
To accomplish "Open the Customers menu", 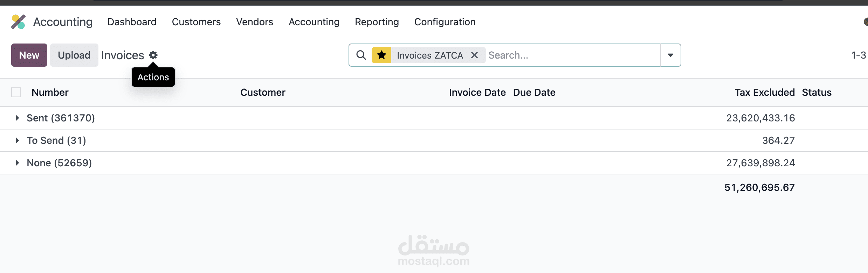I will pos(196,22).
